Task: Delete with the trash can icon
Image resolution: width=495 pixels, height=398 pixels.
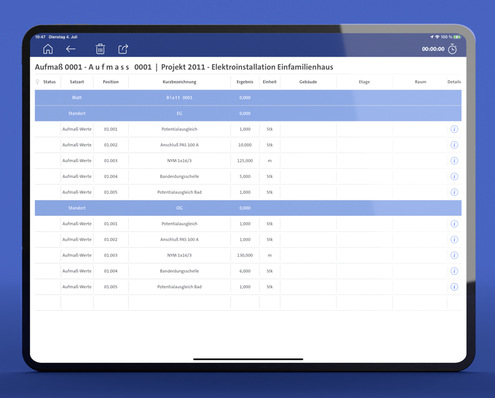Action: click(x=100, y=49)
